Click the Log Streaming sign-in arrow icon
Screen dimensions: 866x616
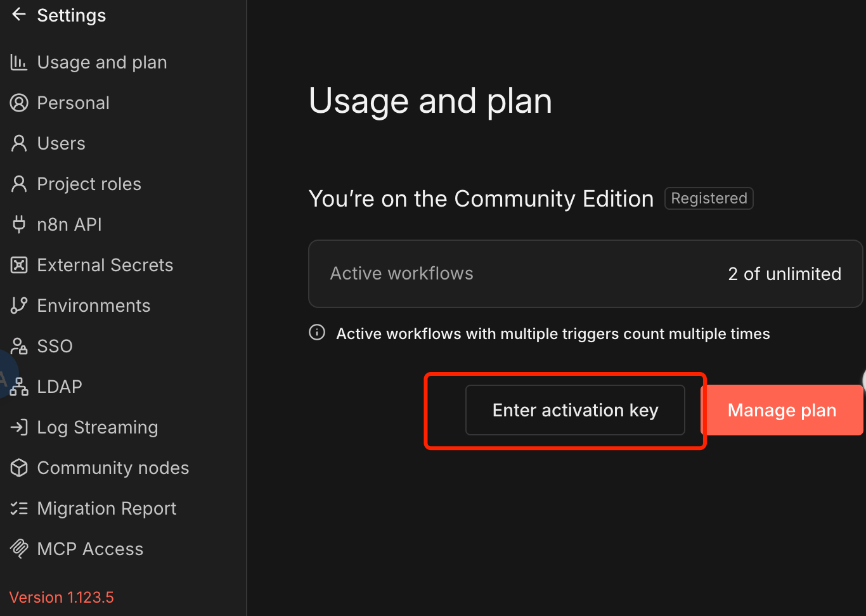click(x=19, y=427)
